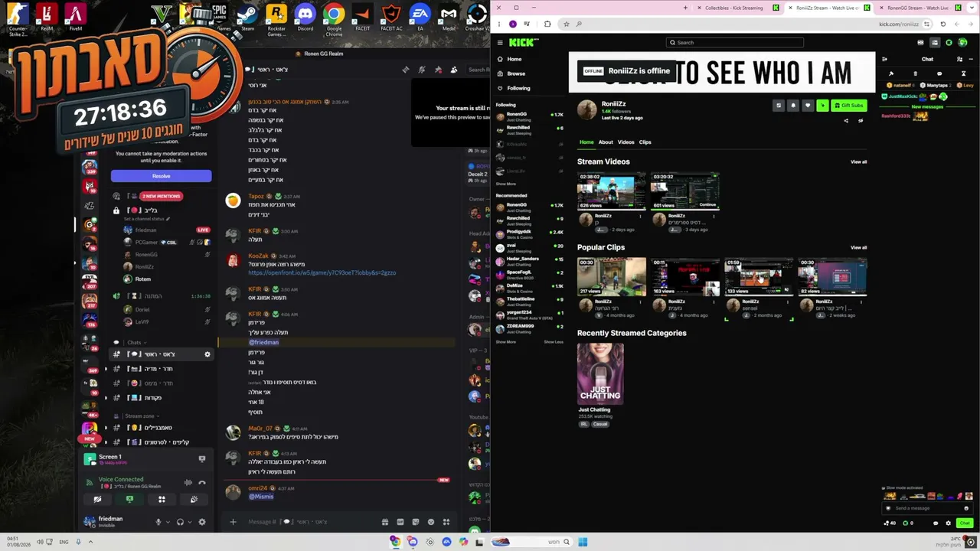Turn on camera in Discord voice panel
This screenshot has height=551, width=980.
[97, 500]
